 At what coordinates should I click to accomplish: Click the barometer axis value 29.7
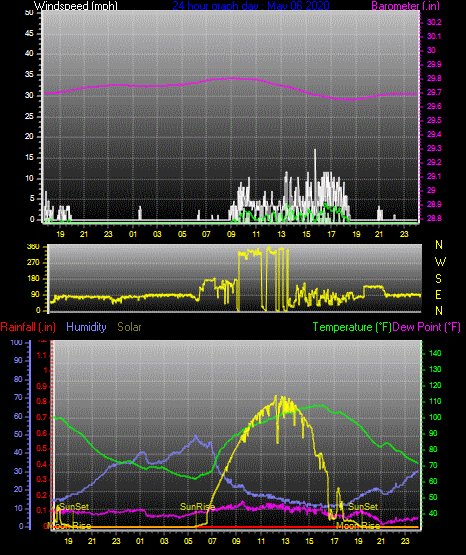pos(434,92)
